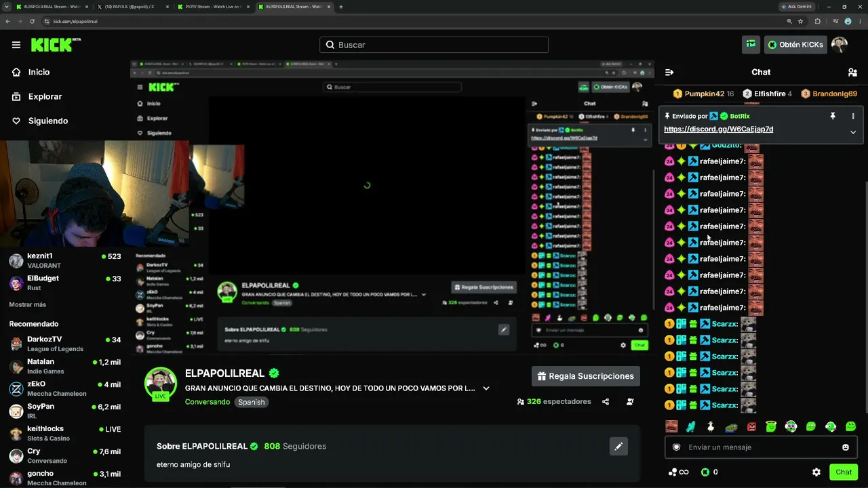Open the Kick hamburger menu
868x488 pixels.
pyautogui.click(x=16, y=45)
